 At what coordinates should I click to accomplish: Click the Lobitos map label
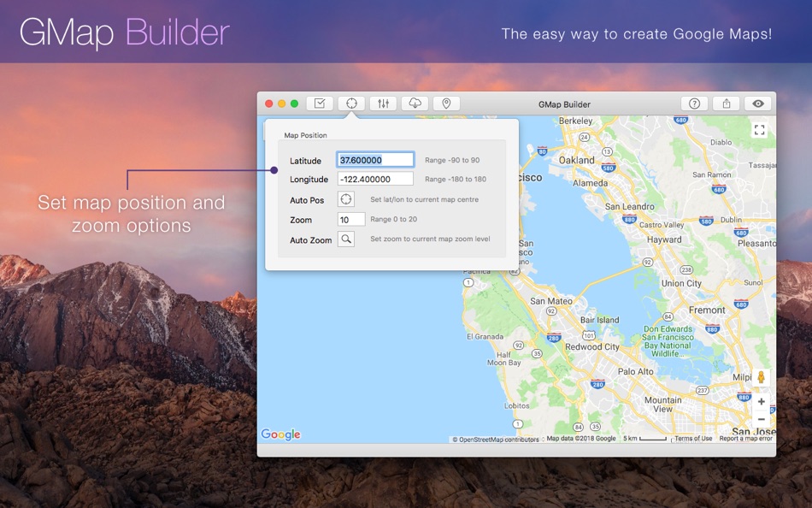coord(517,406)
